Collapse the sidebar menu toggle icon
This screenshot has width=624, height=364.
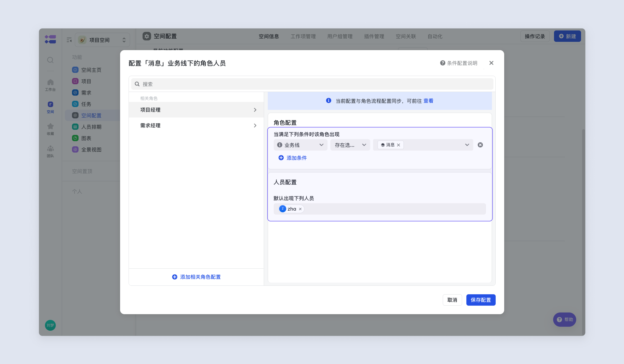coord(69,40)
